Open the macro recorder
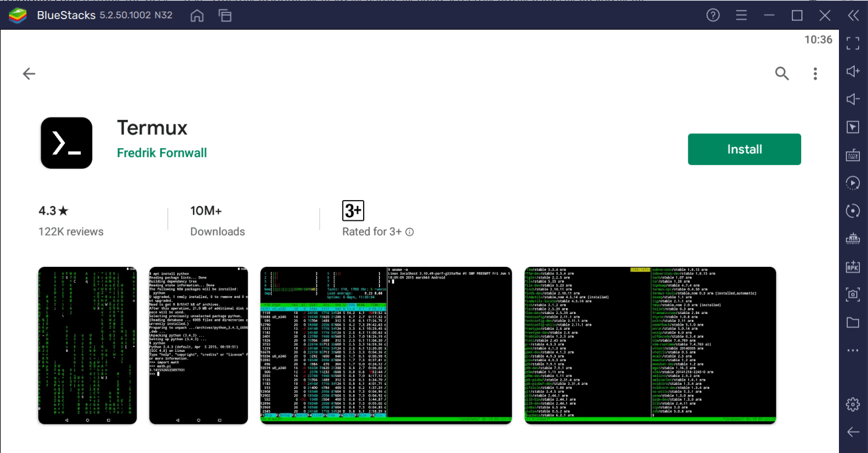 [853, 183]
